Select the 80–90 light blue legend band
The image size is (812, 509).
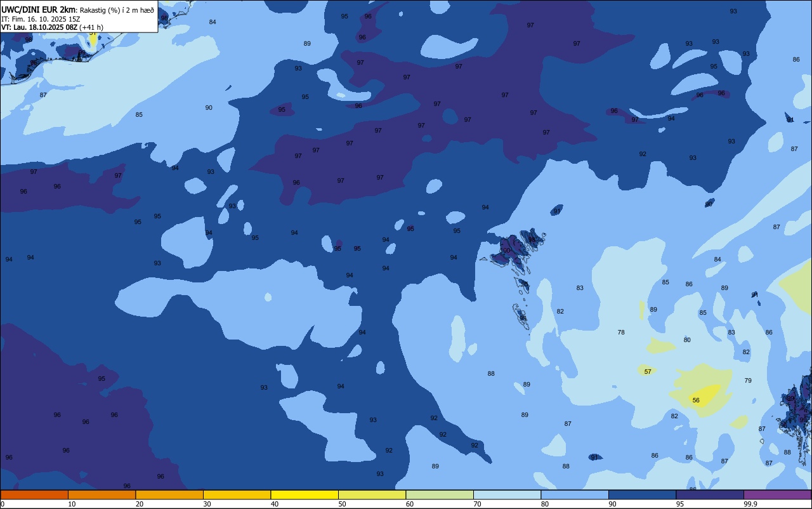point(575,494)
